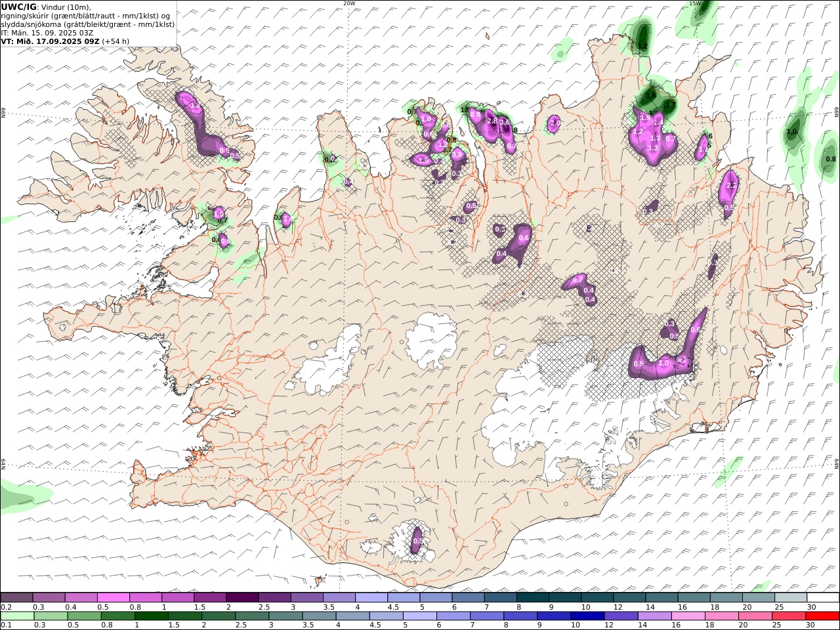Click the "2.2" snowfall value in the east
840x630 pixels.
[732, 186]
